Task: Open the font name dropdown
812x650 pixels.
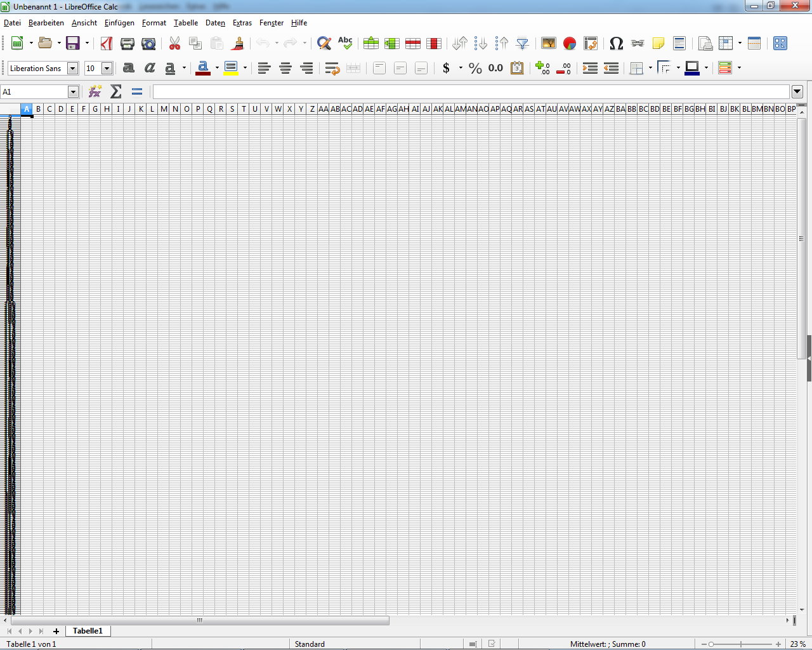Action: pyautogui.click(x=72, y=69)
